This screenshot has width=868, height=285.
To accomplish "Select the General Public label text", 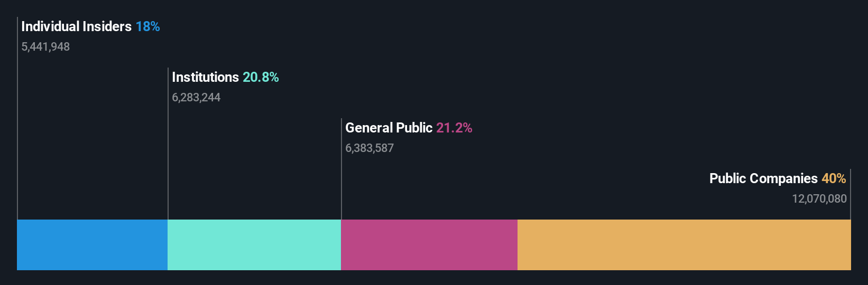I will [x=389, y=128].
